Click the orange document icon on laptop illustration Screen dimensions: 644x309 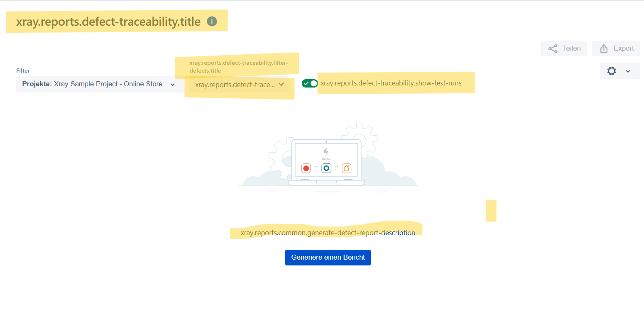coord(347,168)
